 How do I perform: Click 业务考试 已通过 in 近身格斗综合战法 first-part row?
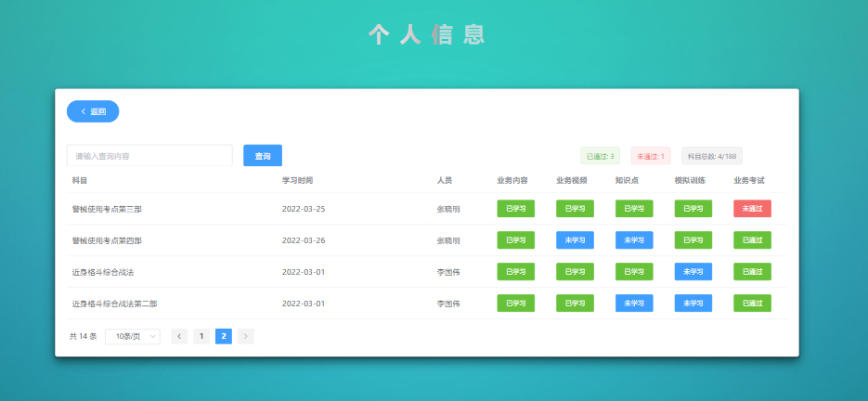click(752, 272)
